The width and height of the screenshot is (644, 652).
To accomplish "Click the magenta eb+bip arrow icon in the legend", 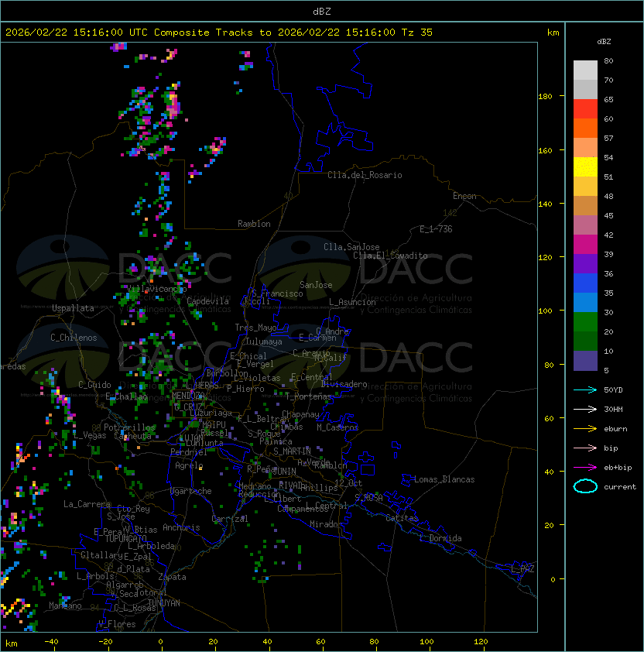I will pyautogui.click(x=585, y=468).
